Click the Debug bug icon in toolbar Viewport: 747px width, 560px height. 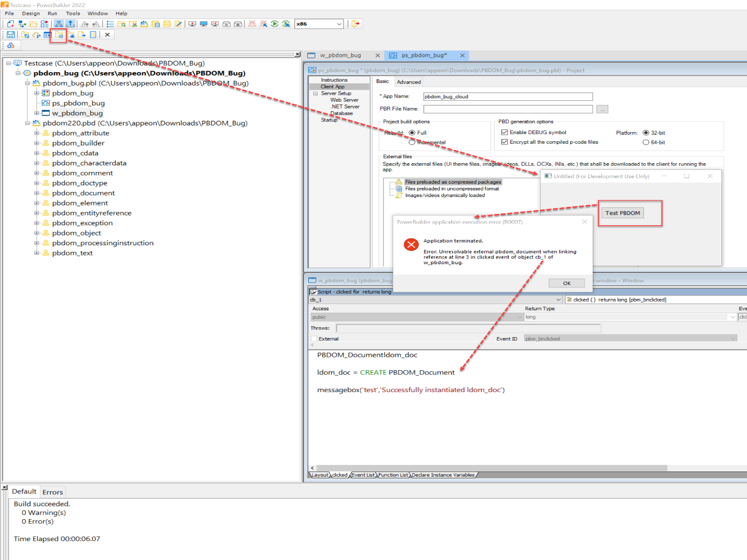coord(252,24)
